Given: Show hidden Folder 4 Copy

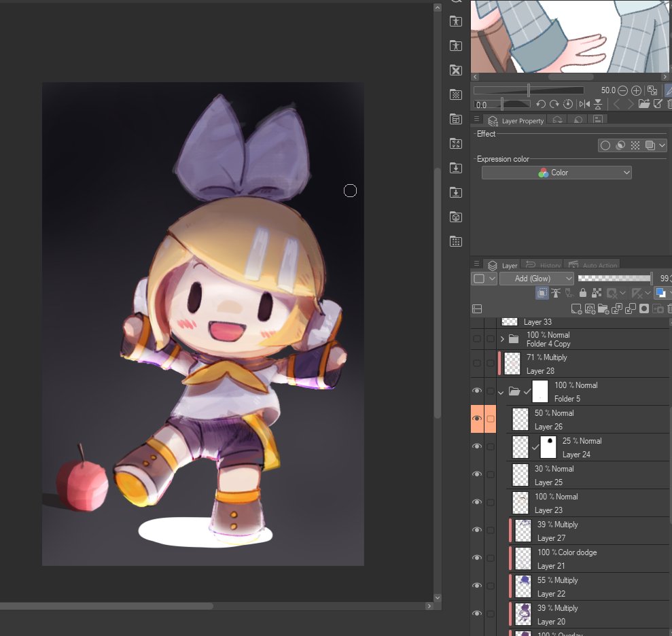Looking at the screenshot, I should [x=477, y=339].
